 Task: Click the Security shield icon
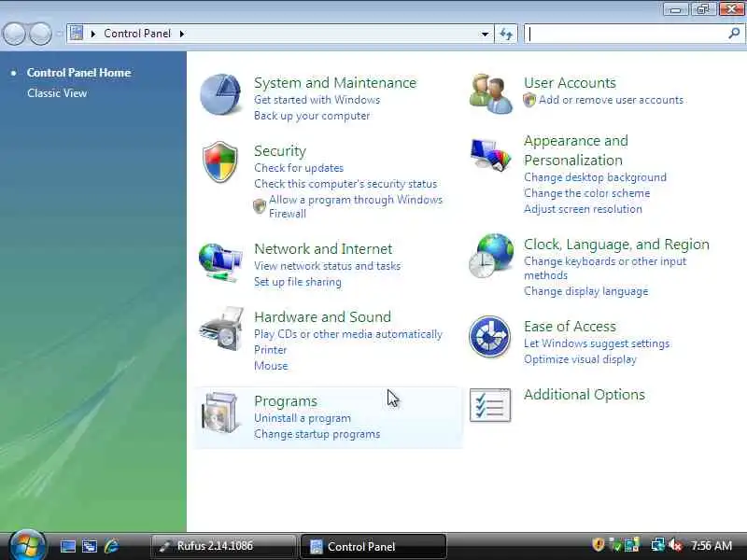219,161
